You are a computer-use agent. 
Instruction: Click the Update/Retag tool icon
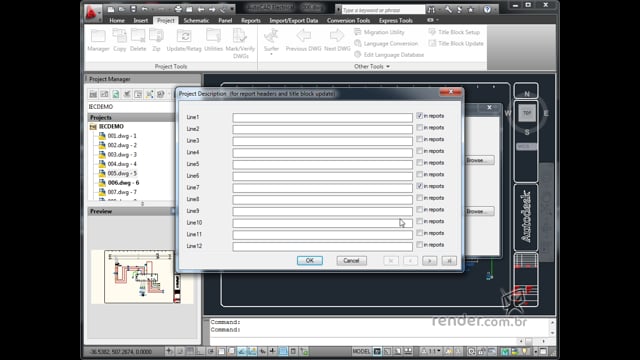pos(184,40)
